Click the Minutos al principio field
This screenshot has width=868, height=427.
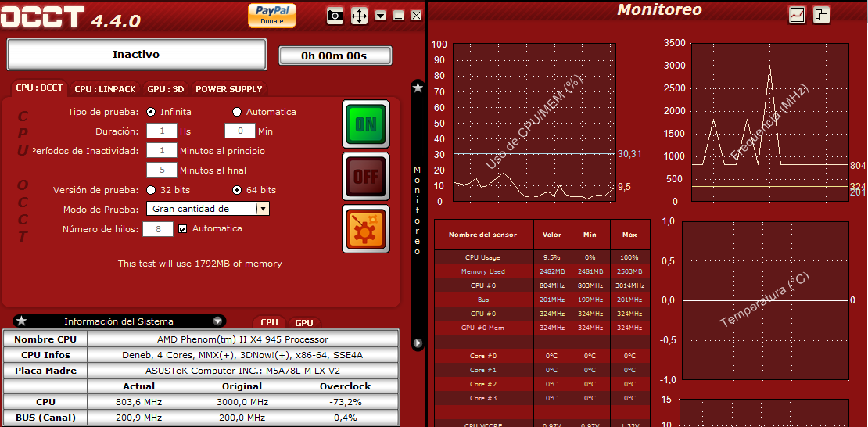coord(162,151)
